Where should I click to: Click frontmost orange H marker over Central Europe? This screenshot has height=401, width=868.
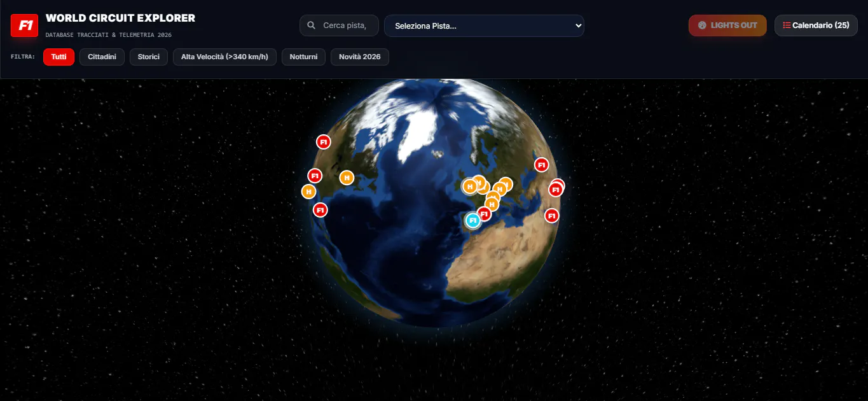500,188
